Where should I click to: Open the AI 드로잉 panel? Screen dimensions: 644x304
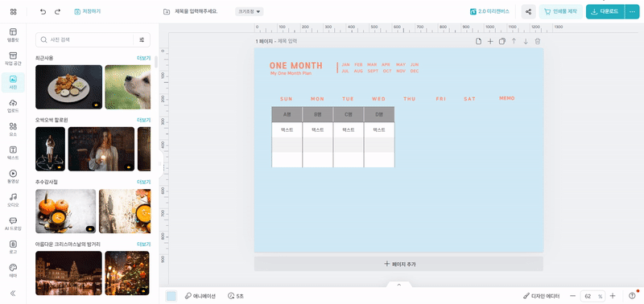13,224
